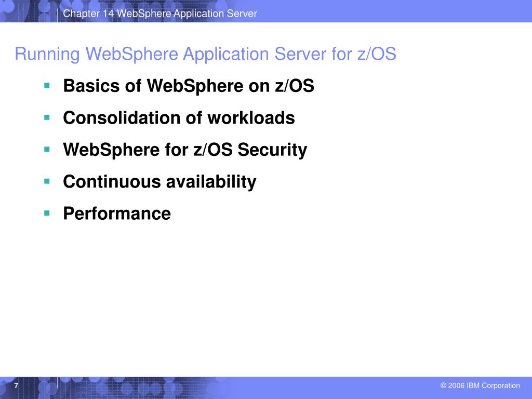Viewport: 532px width, 399px height.
Task: Click the slide title "Running WebSphere Application Server for z/OS"
Action: pyautogui.click(x=206, y=54)
